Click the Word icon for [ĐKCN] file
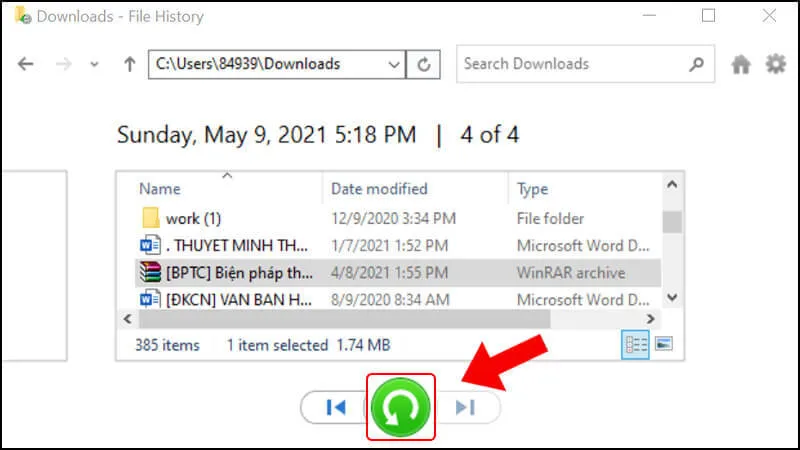This screenshot has width=800, height=450. pos(151,299)
